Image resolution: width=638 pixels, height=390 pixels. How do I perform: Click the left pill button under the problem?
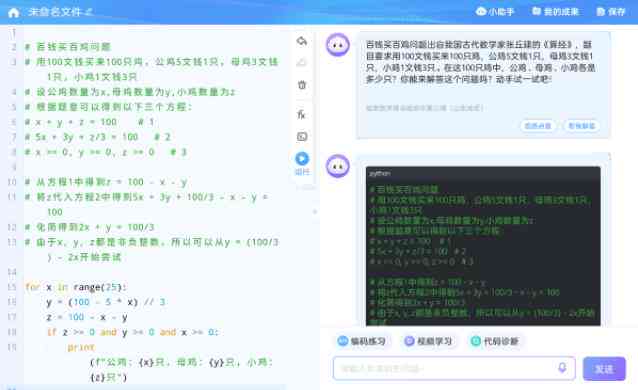pos(537,126)
